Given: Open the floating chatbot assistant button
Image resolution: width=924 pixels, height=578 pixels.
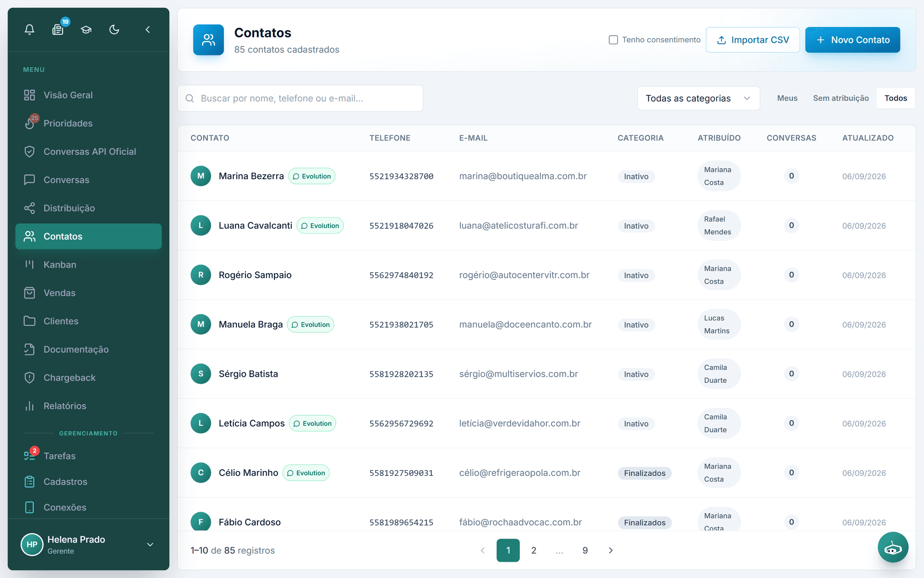Looking at the screenshot, I should pos(893,547).
